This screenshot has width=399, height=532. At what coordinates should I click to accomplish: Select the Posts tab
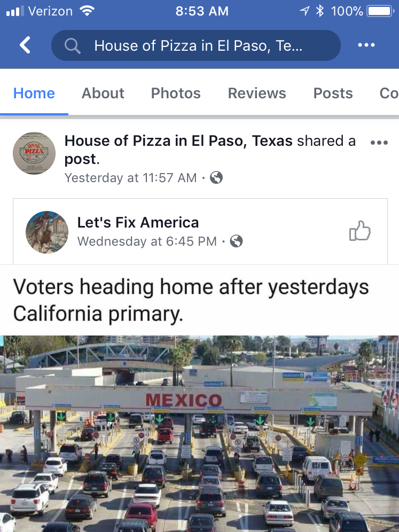click(x=333, y=93)
